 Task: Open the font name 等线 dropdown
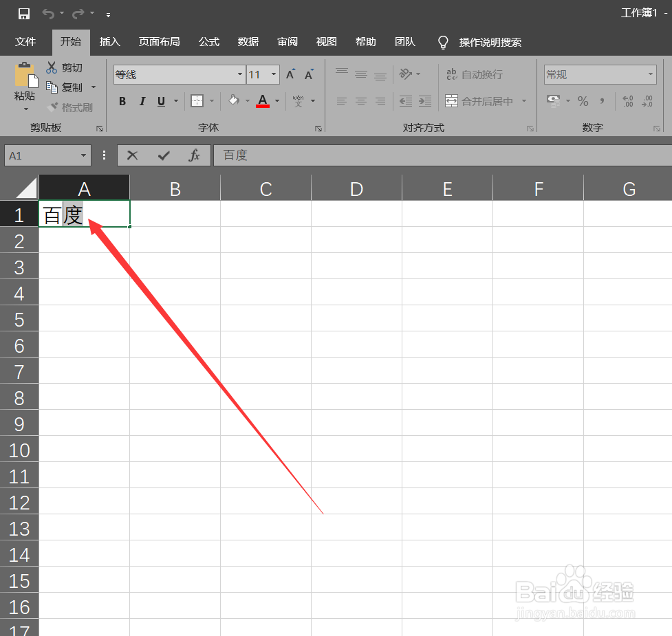[240, 74]
